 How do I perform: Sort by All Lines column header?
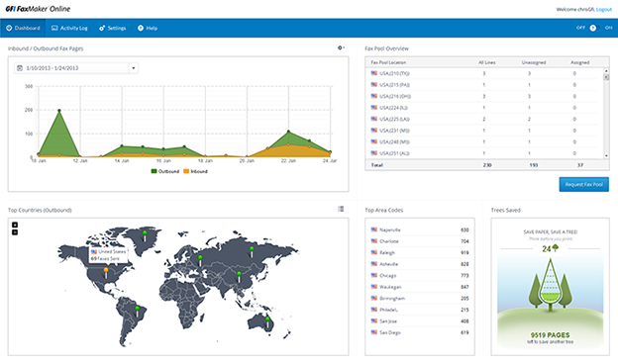click(486, 62)
